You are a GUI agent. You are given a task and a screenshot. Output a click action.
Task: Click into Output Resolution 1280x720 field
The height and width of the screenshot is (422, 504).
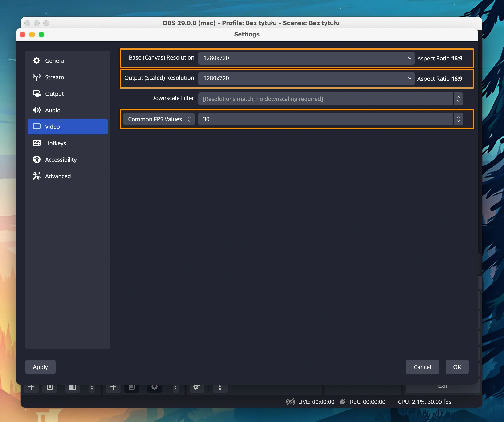[x=301, y=78]
